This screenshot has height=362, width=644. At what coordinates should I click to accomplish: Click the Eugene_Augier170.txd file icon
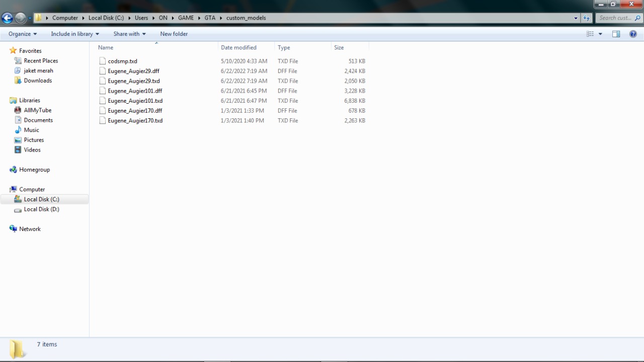click(x=103, y=120)
